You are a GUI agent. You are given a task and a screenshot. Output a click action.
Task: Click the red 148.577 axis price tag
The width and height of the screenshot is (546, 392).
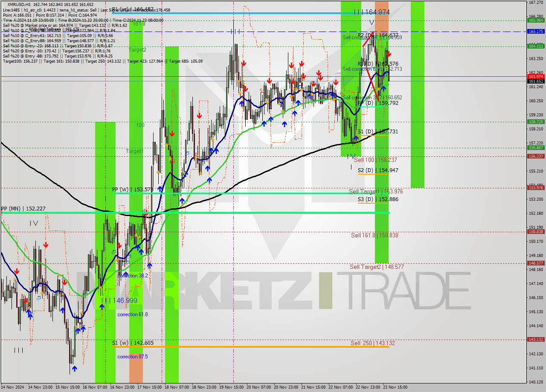click(x=536, y=263)
